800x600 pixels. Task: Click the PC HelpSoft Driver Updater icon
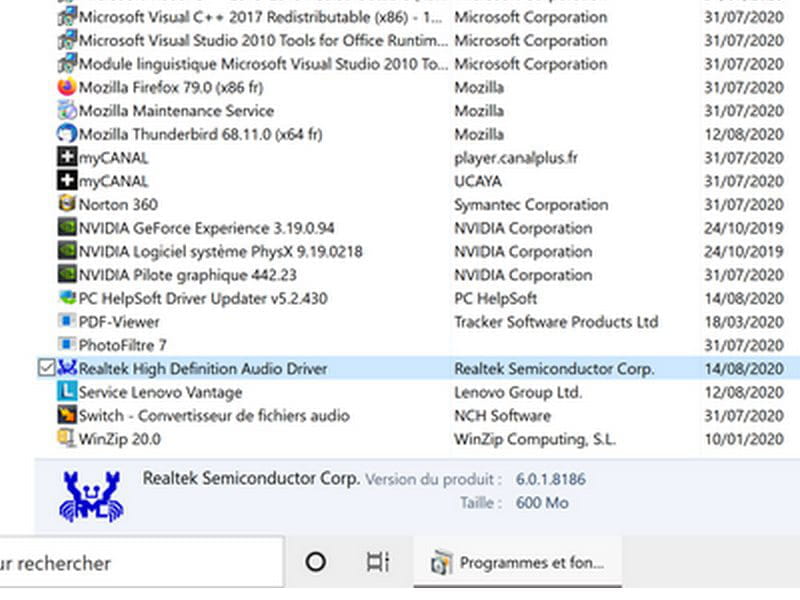(67, 298)
